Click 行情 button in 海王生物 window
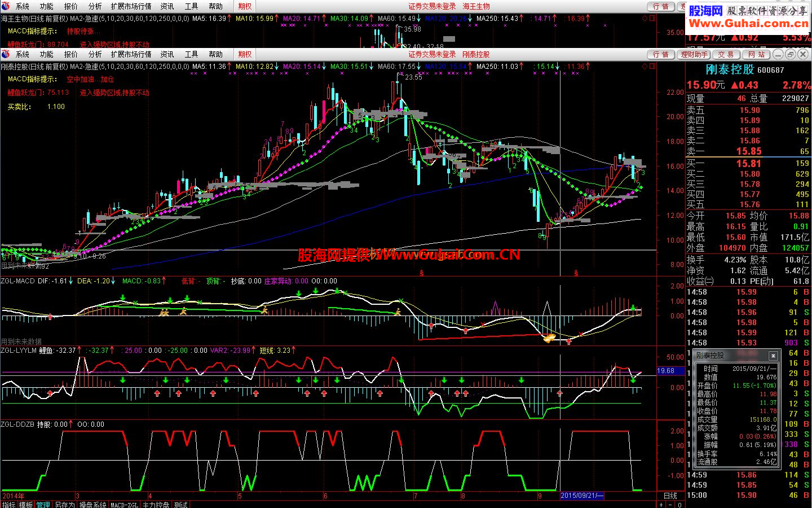The width and height of the screenshot is (812, 508). (660, 6)
